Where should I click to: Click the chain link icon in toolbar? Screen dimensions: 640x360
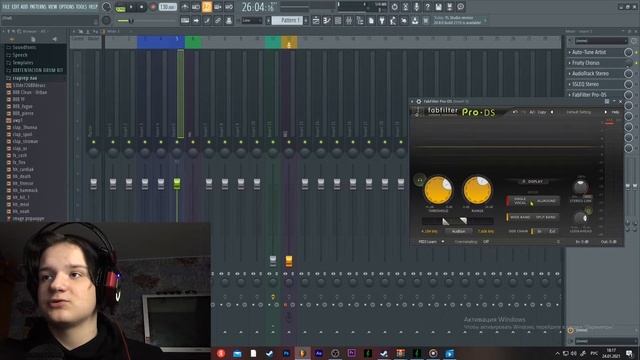218,20
